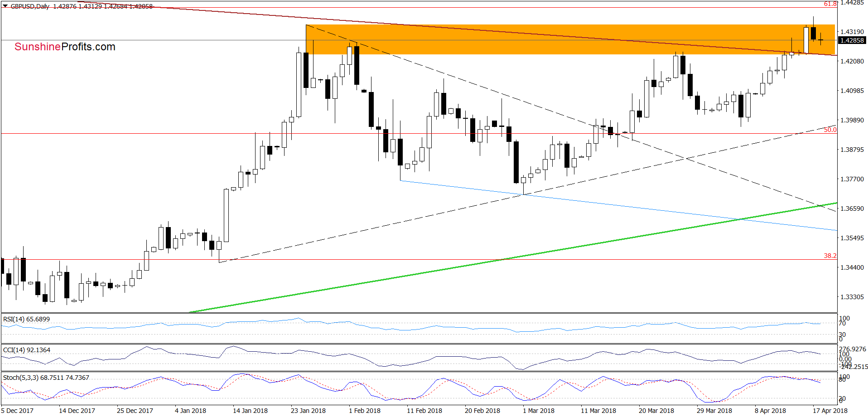868x417 pixels.
Task: Click the 1.43190 price axis label
Action: click(x=852, y=32)
